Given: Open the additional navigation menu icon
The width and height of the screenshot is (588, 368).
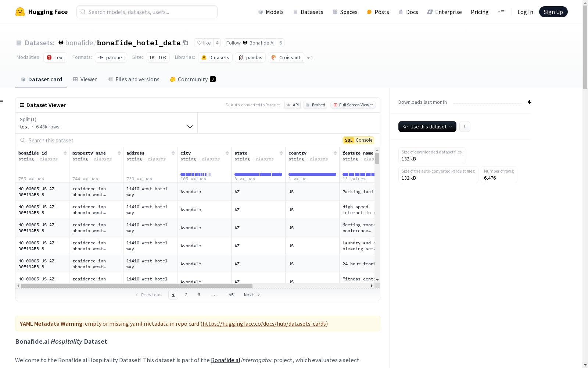Looking at the screenshot, I should coord(501,12).
